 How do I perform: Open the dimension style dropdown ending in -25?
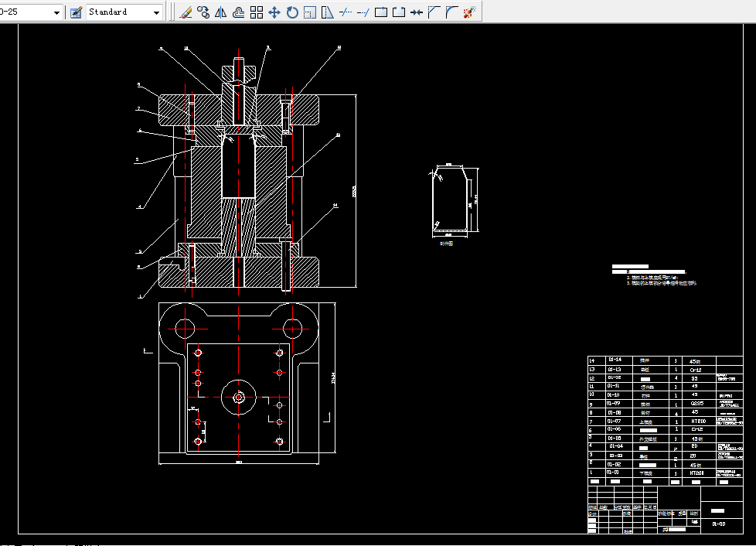[57, 12]
